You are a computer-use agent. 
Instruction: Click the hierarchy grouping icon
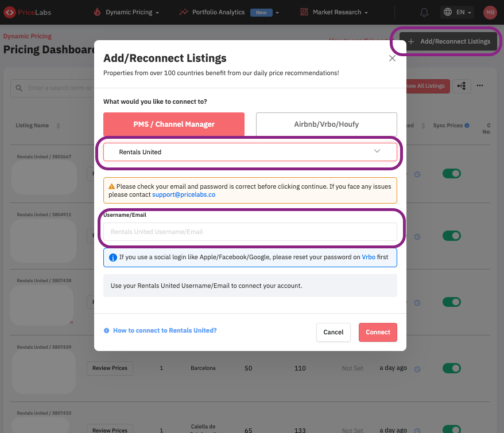point(462,86)
